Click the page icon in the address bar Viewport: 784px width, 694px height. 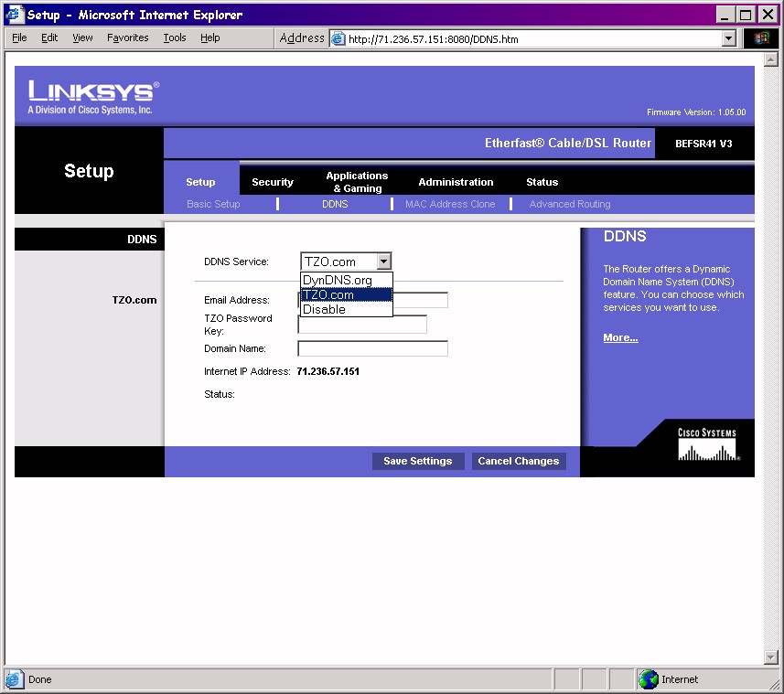click(x=338, y=38)
